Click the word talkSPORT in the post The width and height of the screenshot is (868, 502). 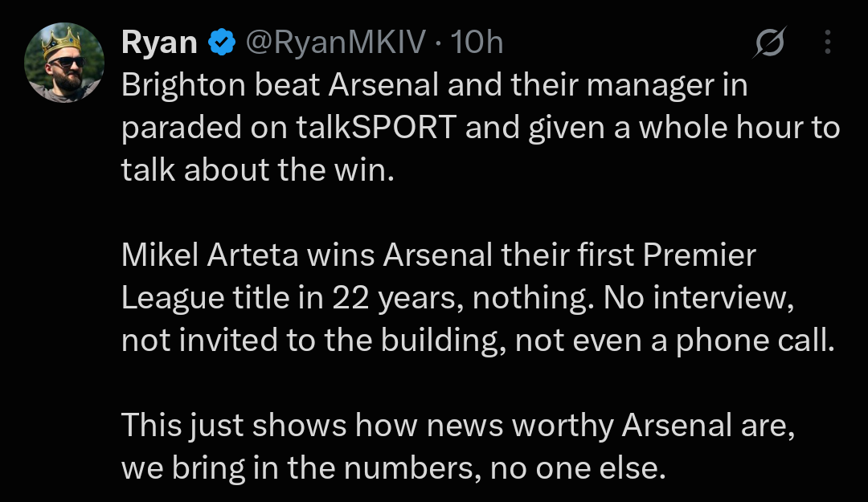(x=376, y=128)
